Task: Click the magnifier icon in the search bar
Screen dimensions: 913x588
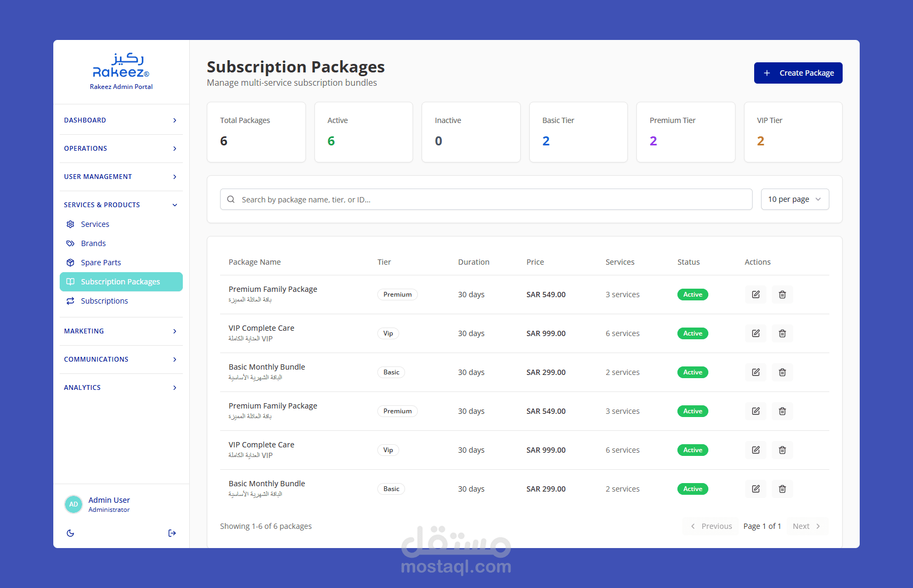Action: click(x=231, y=199)
